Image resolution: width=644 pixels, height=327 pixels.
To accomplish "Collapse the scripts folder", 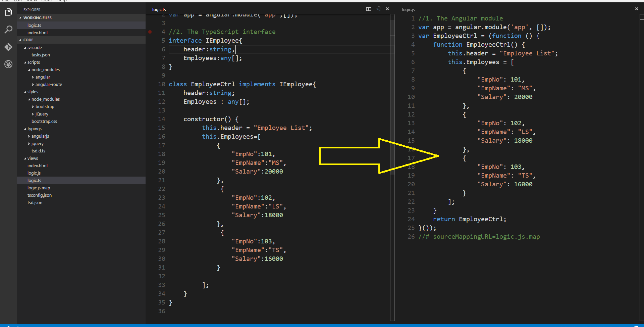I will click(x=25, y=62).
